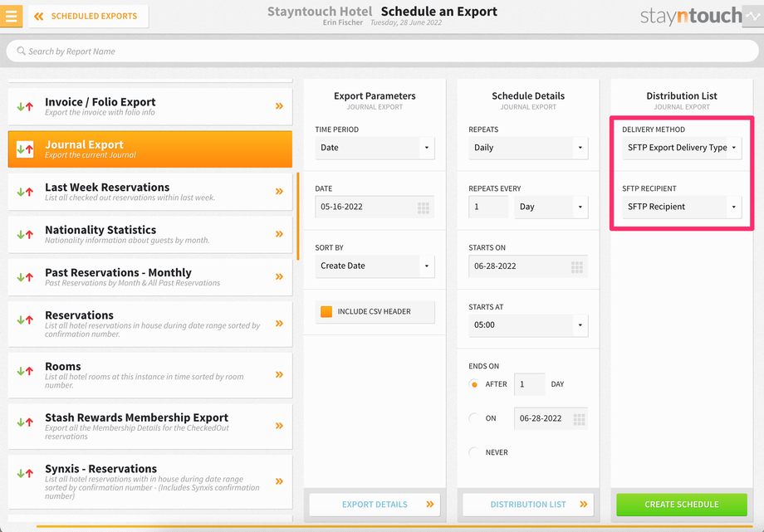This screenshot has width=764, height=532.
Task: Click the Last Week Reservations chevron arrows
Action: 279,192
